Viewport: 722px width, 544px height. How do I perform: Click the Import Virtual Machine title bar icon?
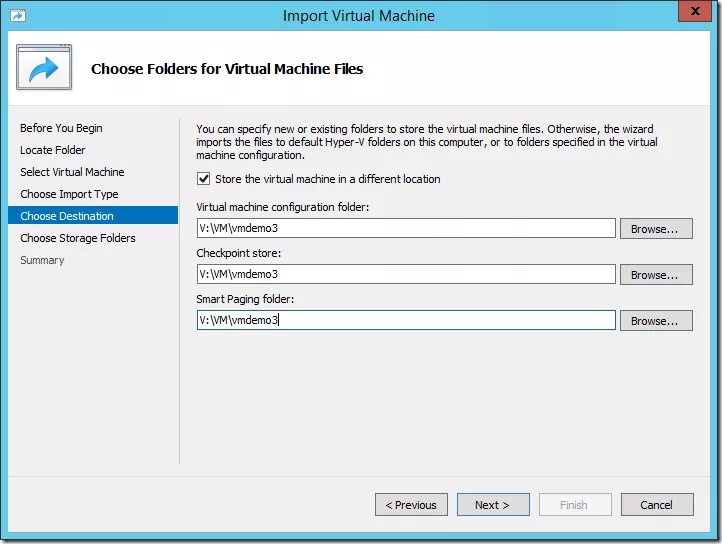(x=18, y=16)
